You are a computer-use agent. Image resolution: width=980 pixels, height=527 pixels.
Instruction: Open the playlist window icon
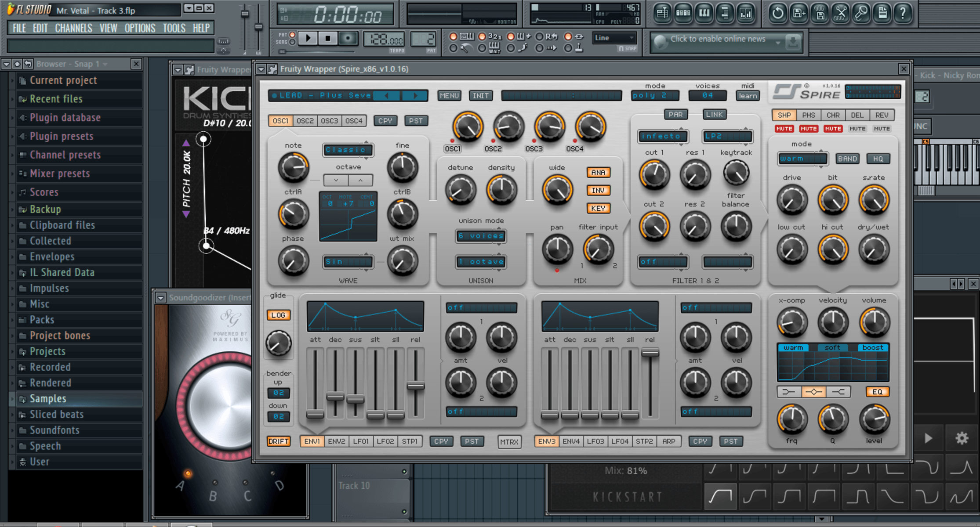tap(662, 13)
